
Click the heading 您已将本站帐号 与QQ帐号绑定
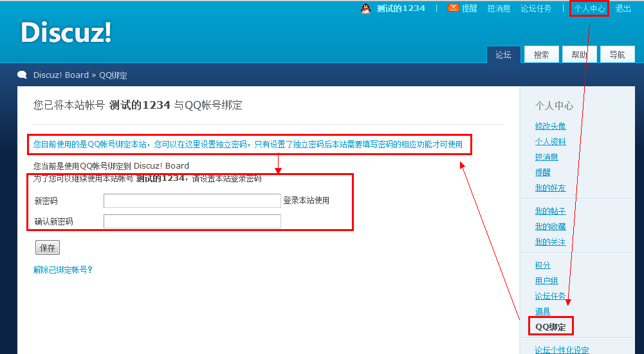point(138,105)
